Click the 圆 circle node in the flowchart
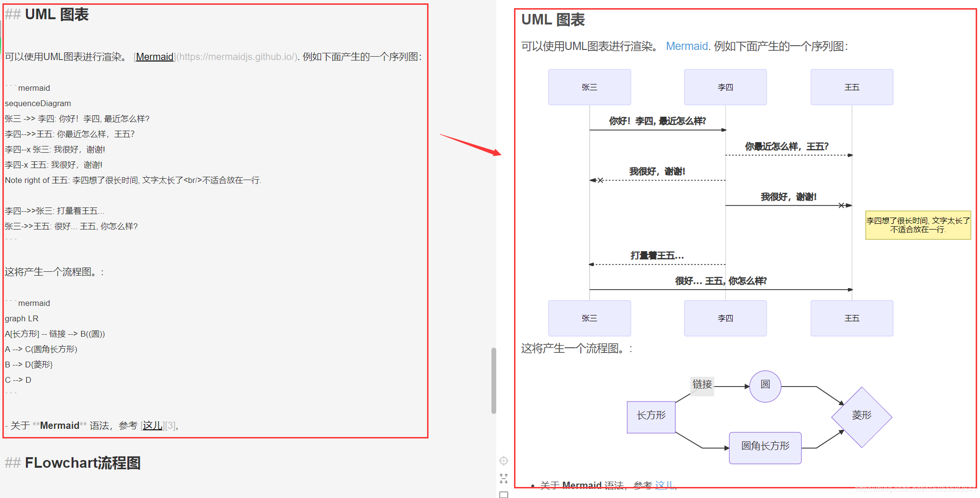Image resolution: width=980 pixels, height=498 pixels. pyautogui.click(x=765, y=386)
